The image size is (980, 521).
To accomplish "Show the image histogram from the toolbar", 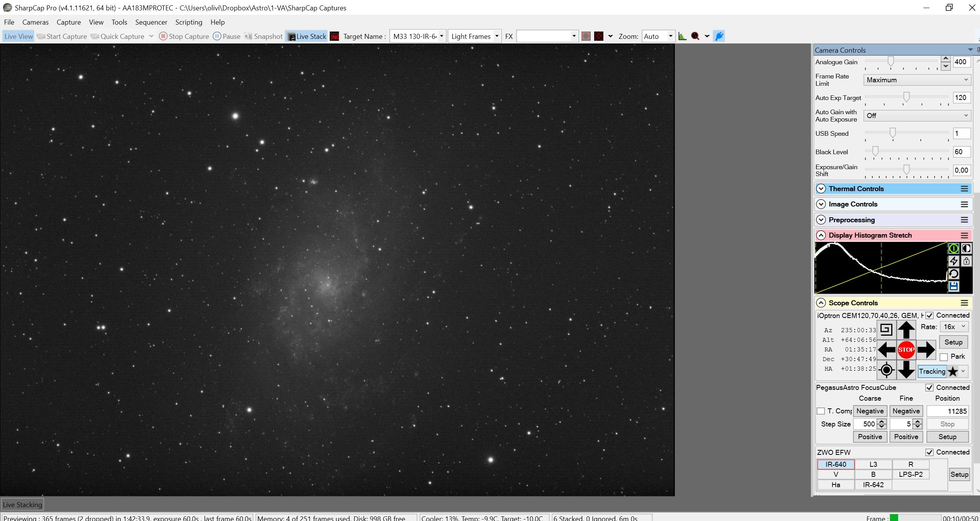I will tap(682, 36).
